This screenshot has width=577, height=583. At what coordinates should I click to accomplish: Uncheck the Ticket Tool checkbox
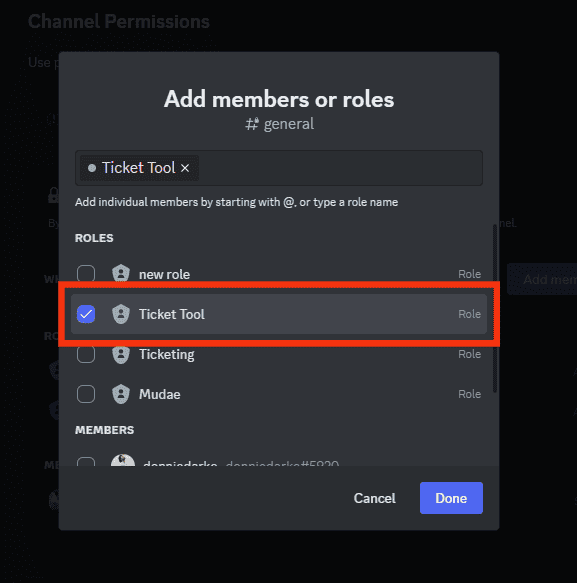point(86,314)
